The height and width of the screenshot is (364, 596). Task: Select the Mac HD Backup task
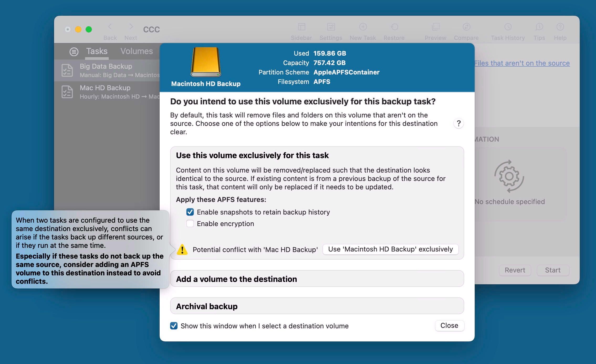click(x=107, y=92)
